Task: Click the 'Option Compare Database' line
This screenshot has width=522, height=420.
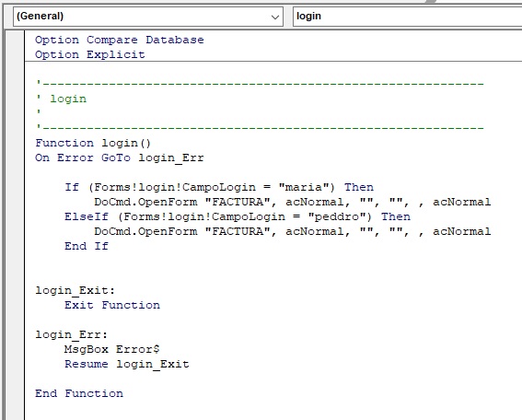Action: [x=119, y=40]
